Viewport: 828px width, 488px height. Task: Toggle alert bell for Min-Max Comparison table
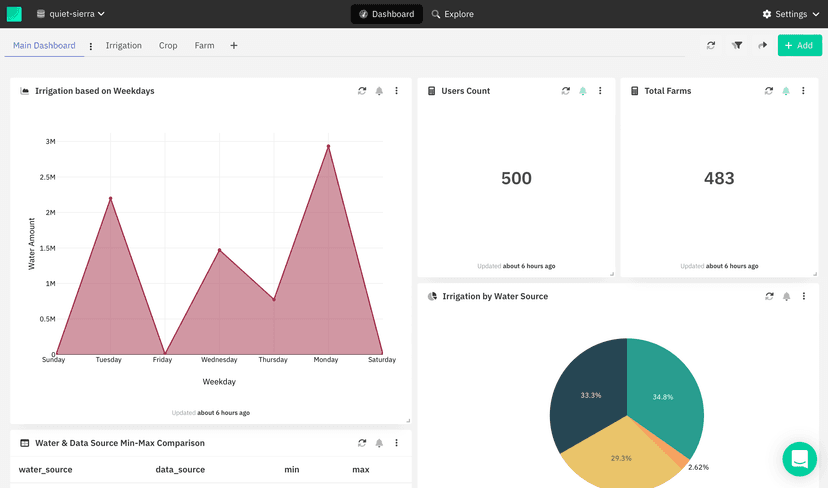pyautogui.click(x=379, y=443)
